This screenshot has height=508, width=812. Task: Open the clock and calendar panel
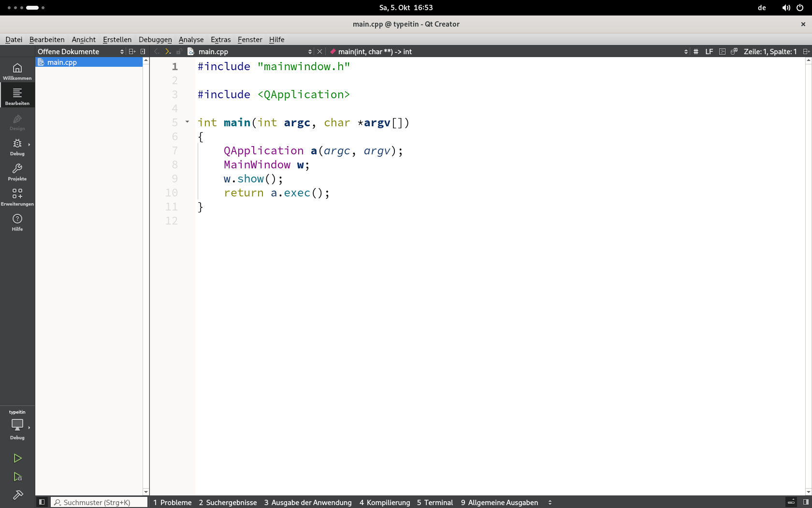pyautogui.click(x=406, y=8)
